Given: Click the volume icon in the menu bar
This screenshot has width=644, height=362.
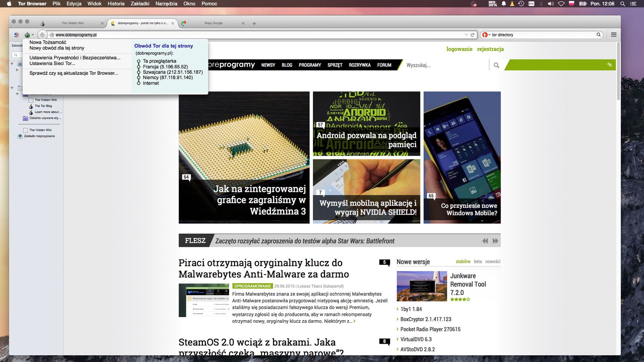Looking at the screenshot, I should coord(550,4).
